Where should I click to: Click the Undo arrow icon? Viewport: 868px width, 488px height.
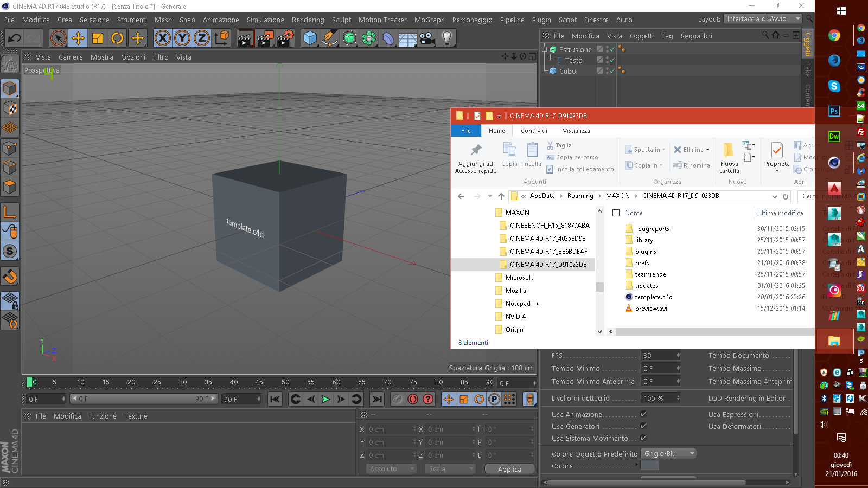(15, 38)
